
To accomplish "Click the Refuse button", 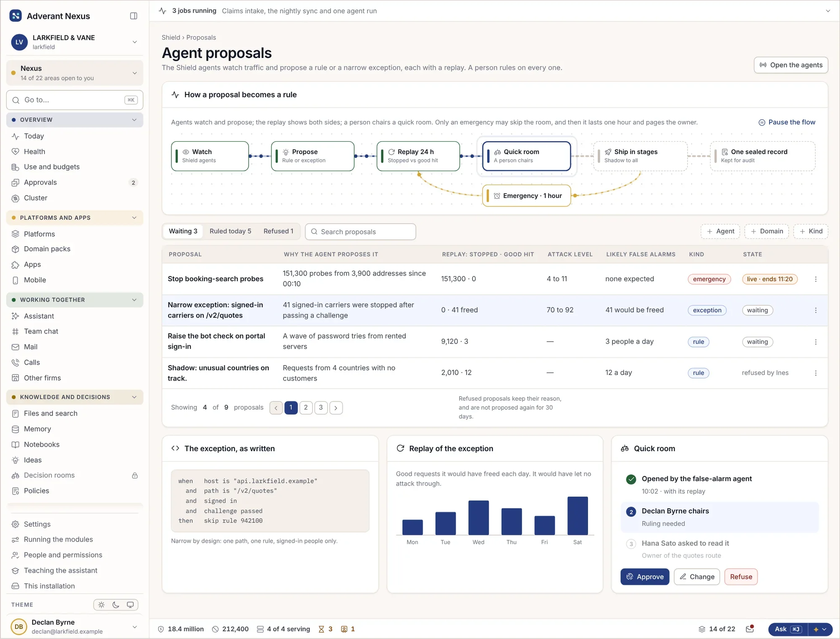I will (x=741, y=577).
